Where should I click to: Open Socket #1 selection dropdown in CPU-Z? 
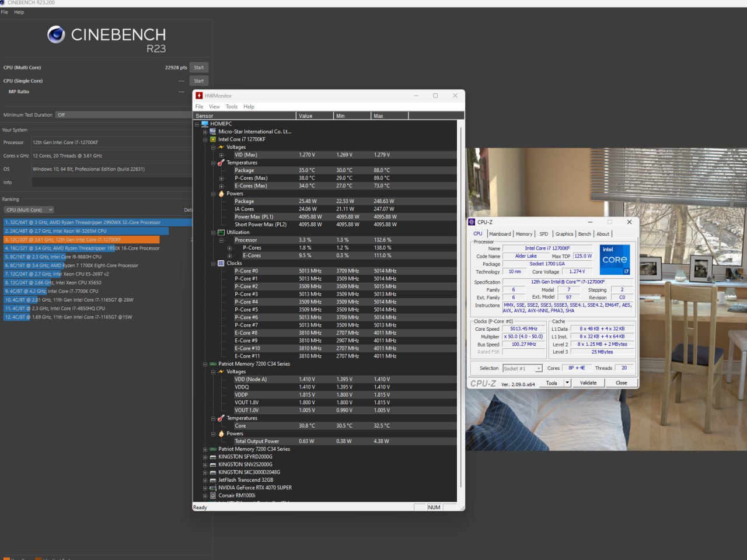point(522,368)
